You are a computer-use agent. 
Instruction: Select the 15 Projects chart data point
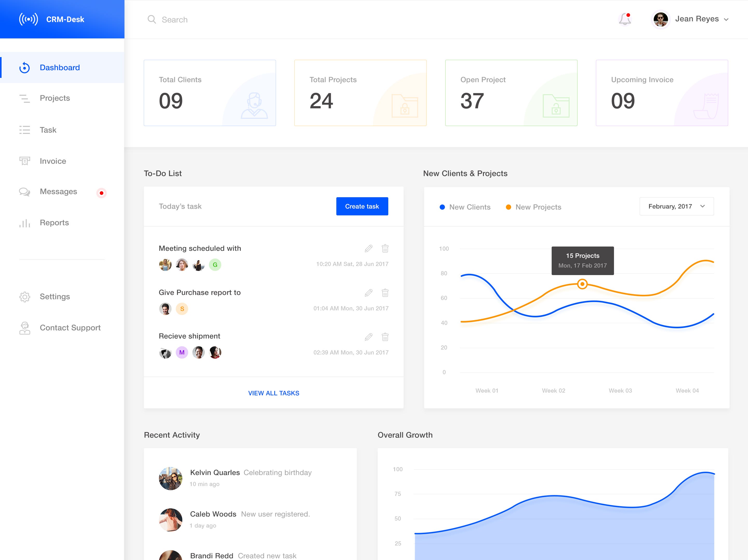click(582, 284)
